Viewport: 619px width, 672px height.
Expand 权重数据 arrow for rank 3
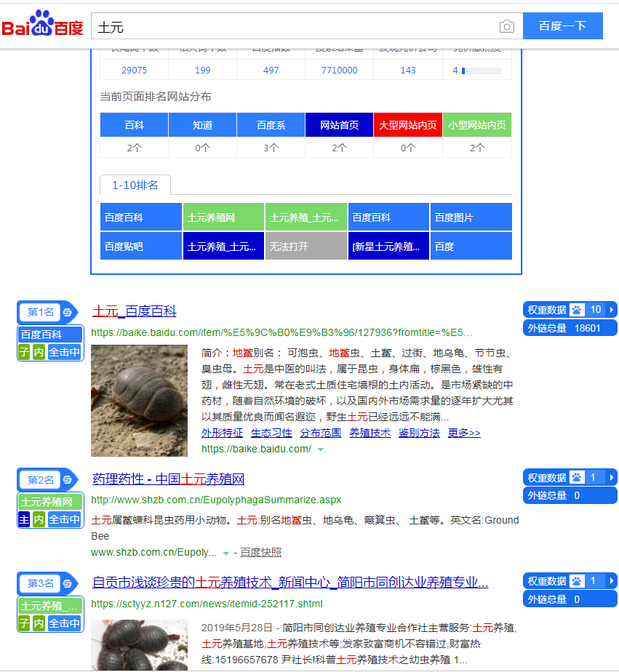coord(612,581)
